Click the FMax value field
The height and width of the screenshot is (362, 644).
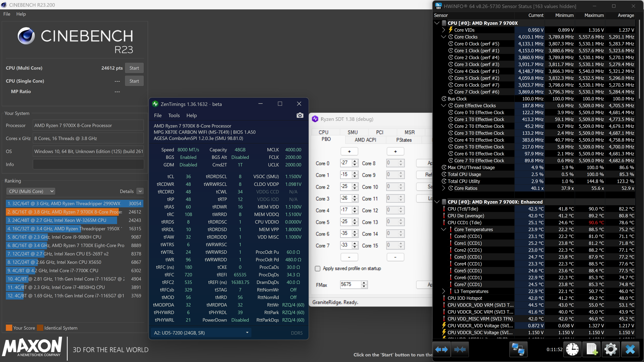coord(350,285)
